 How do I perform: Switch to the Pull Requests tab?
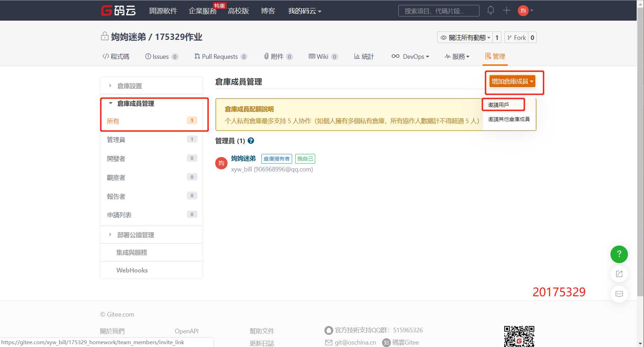[221, 56]
